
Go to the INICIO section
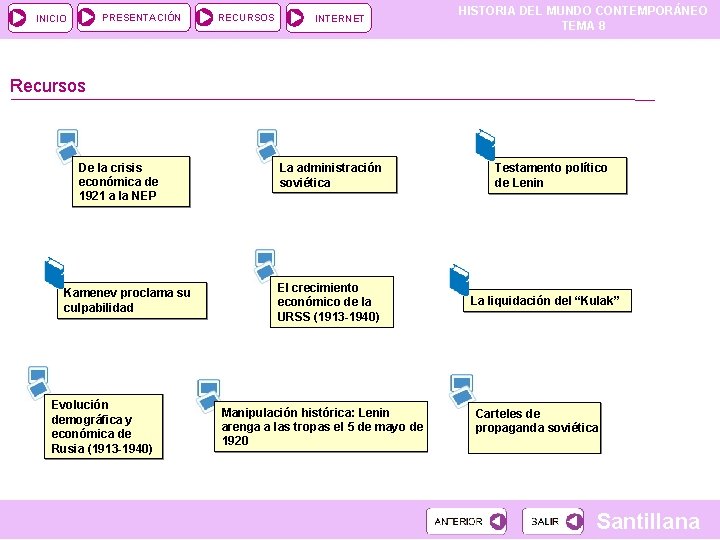point(40,18)
